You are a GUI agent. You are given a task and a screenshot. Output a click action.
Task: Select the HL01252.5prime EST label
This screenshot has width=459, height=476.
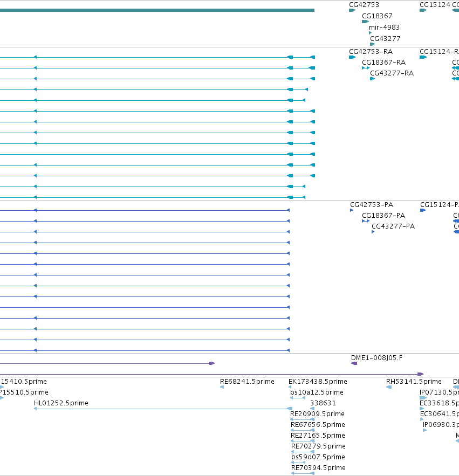(61, 403)
